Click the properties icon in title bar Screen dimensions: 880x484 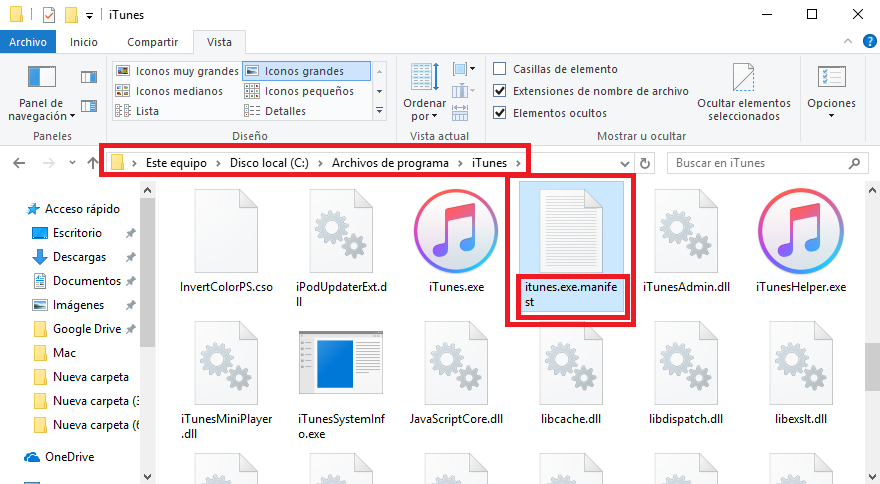[49, 15]
